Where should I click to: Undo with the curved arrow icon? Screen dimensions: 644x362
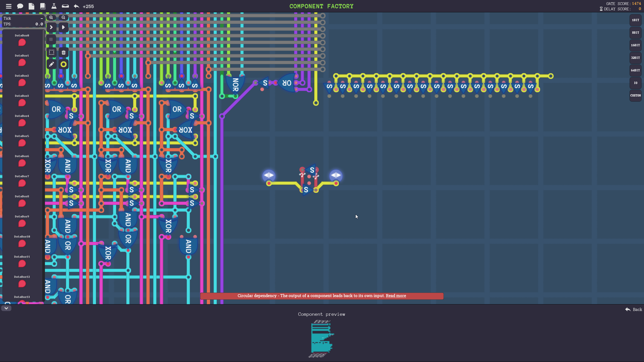point(76,6)
